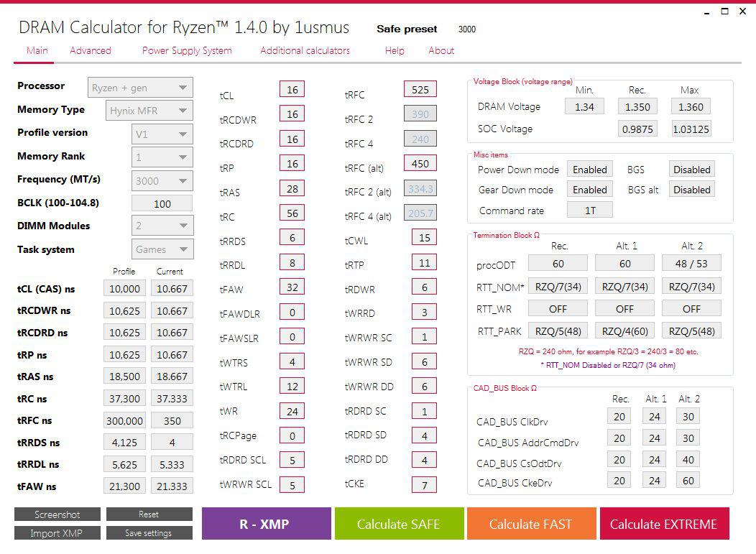Viewport: 756px width, 554px height.
Task: Click Calculate EXTREME button
Action: [665, 524]
